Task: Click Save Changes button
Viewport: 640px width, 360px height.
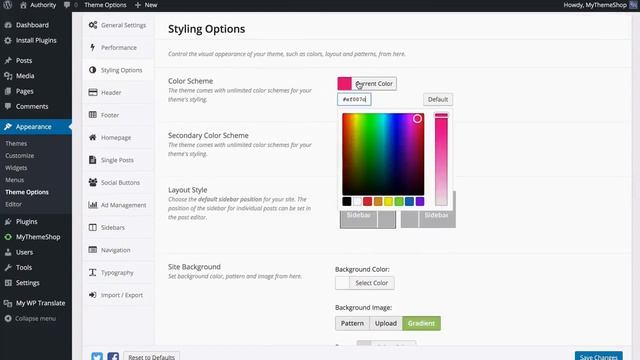Action: (598, 356)
